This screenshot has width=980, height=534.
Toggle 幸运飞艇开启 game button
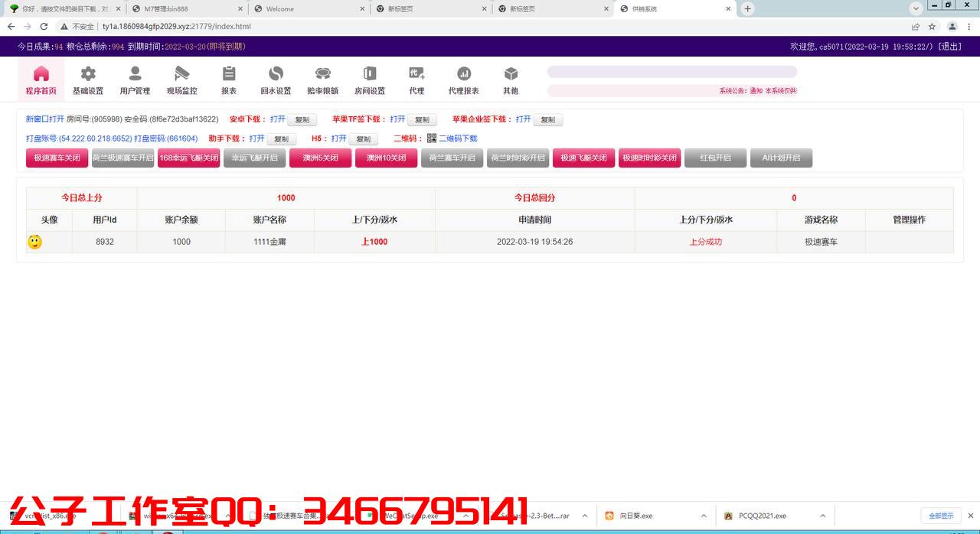[x=254, y=158]
